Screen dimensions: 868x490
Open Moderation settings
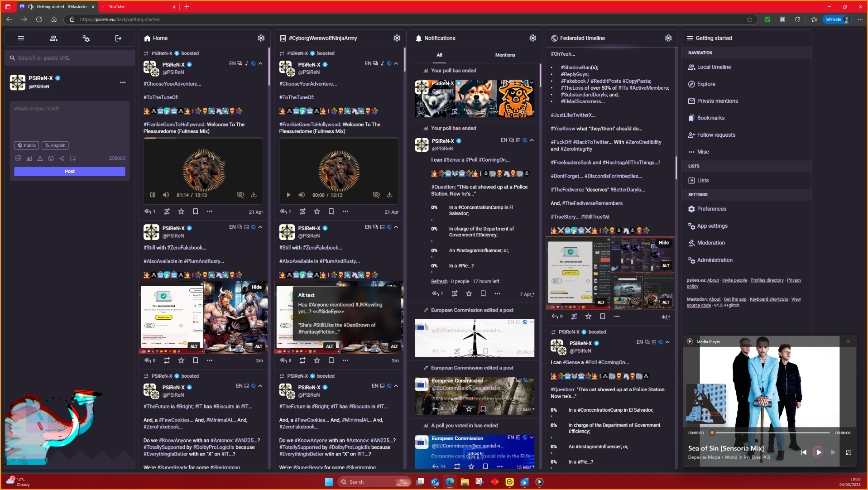pos(706,243)
